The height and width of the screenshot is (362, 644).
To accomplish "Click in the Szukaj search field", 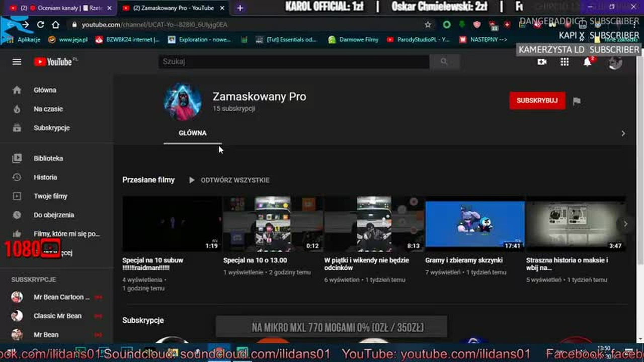I will point(294,61).
